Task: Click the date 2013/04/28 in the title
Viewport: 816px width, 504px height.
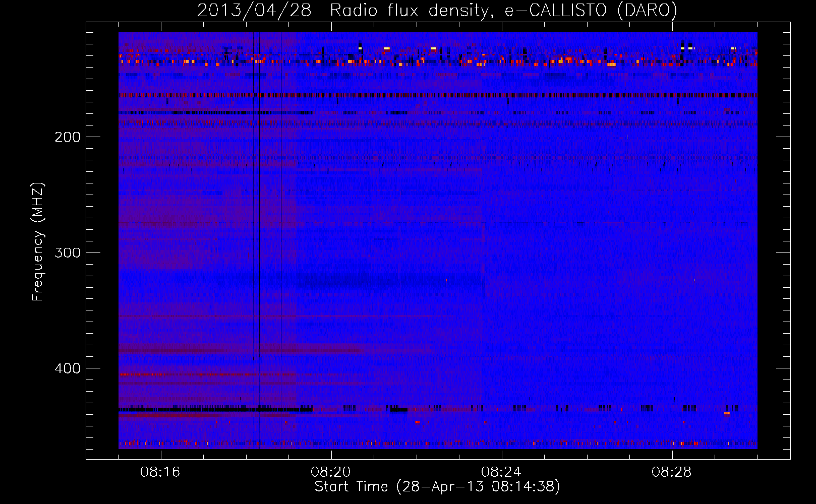Action: (254, 11)
